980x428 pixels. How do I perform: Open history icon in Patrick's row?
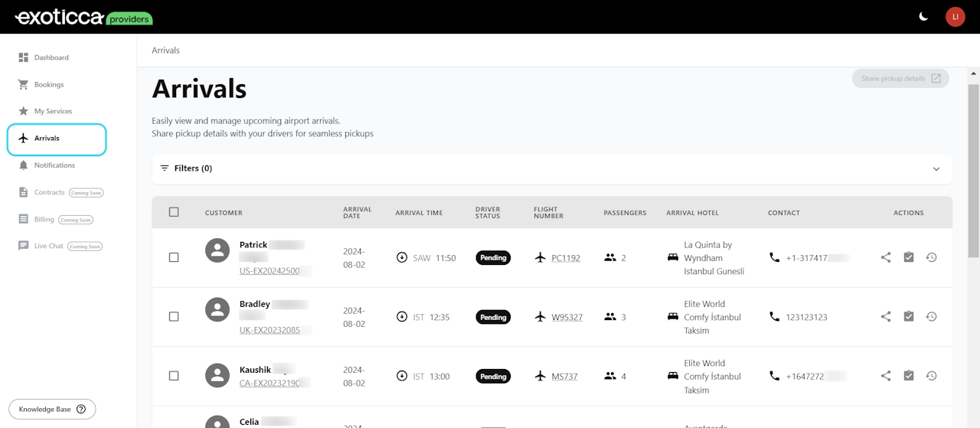point(931,258)
